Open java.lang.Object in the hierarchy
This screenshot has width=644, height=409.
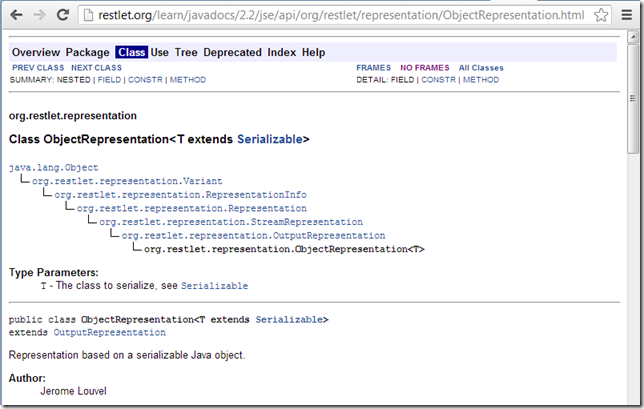point(53,167)
